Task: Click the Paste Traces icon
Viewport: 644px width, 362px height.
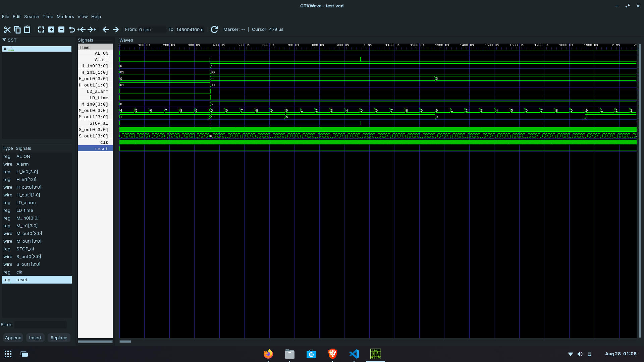Action: [27, 29]
